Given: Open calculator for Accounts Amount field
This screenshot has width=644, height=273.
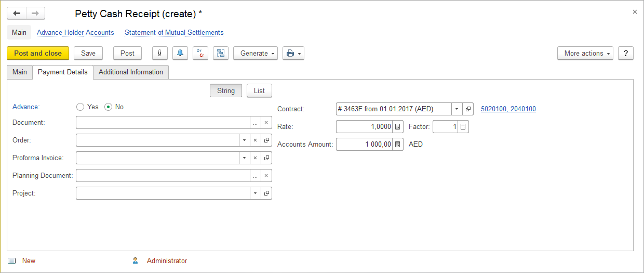Looking at the screenshot, I should tap(397, 145).
